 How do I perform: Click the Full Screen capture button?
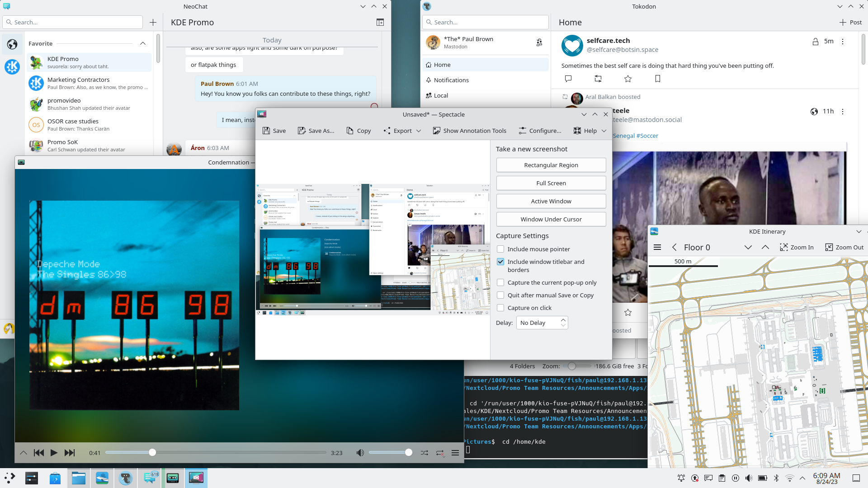tap(551, 183)
